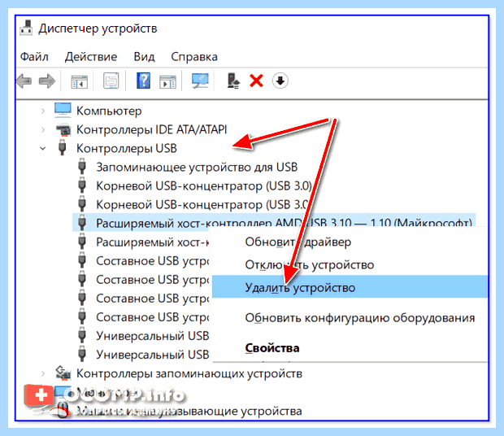Toggle the action pane toolbar icon
Image resolution: width=504 pixels, height=436 pixels.
pos(167,81)
